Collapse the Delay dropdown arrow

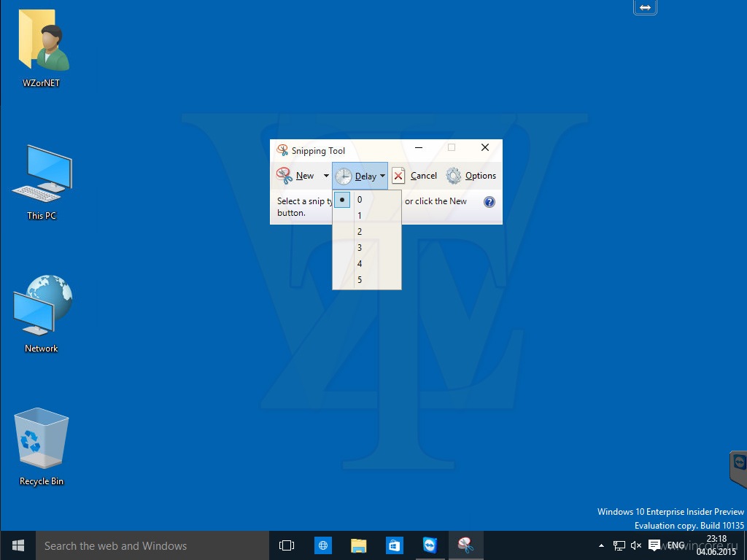[382, 176]
